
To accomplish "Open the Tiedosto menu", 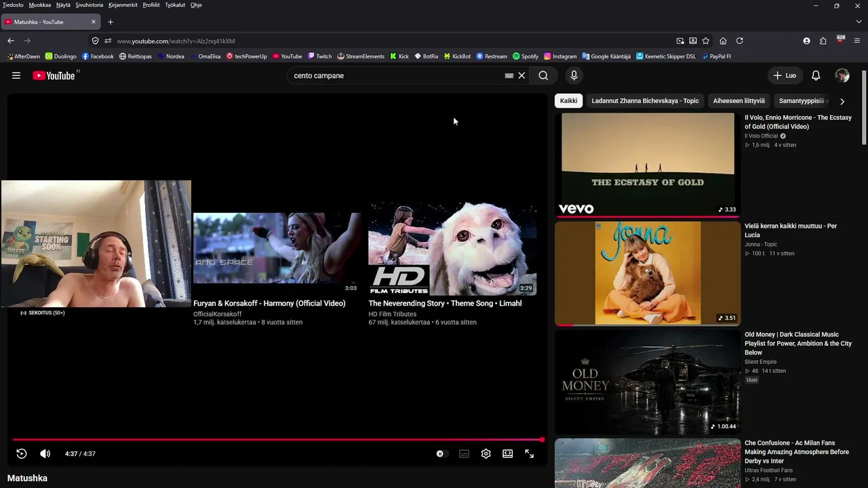I will pyautogui.click(x=13, y=5).
